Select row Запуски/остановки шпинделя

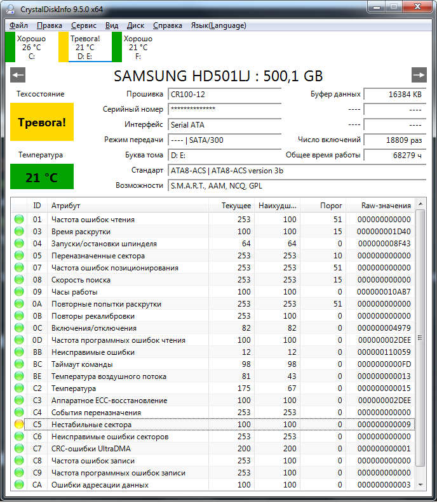[213, 243]
